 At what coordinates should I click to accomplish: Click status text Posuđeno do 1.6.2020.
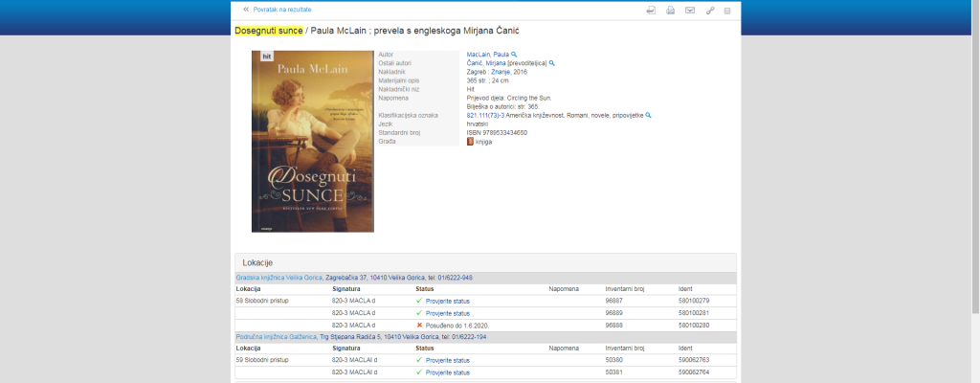457,326
